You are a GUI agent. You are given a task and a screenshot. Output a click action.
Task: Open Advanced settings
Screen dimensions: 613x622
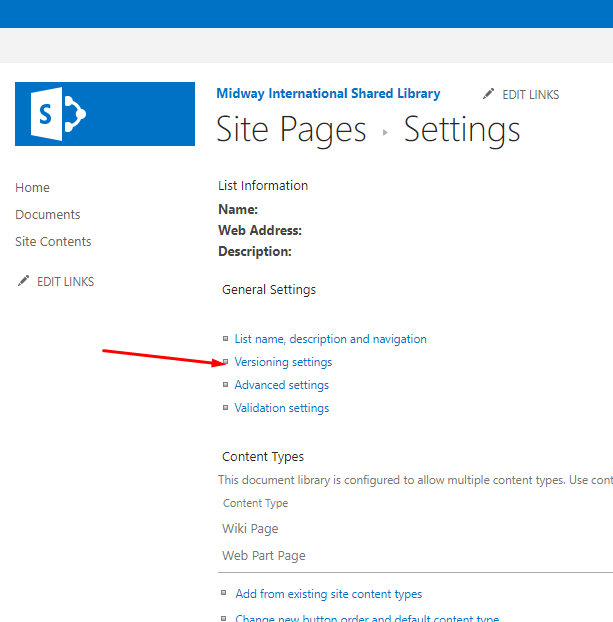pyautogui.click(x=281, y=385)
